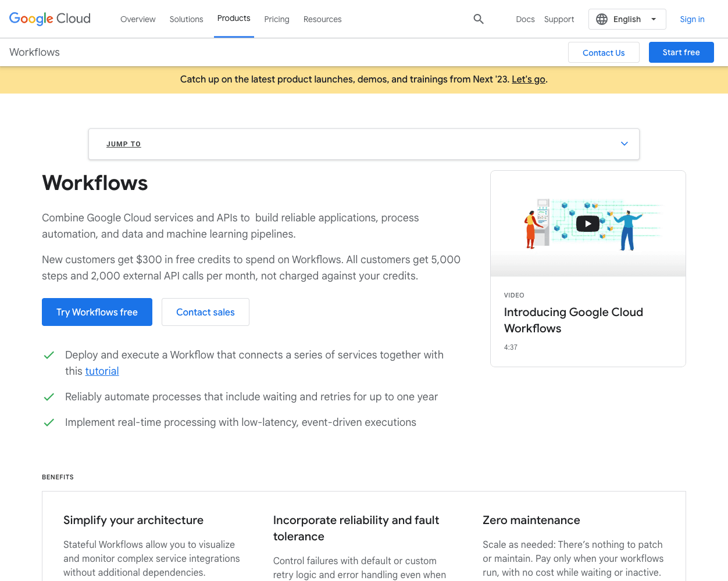
Task: Click the Contact sales button
Action: pyautogui.click(x=205, y=312)
